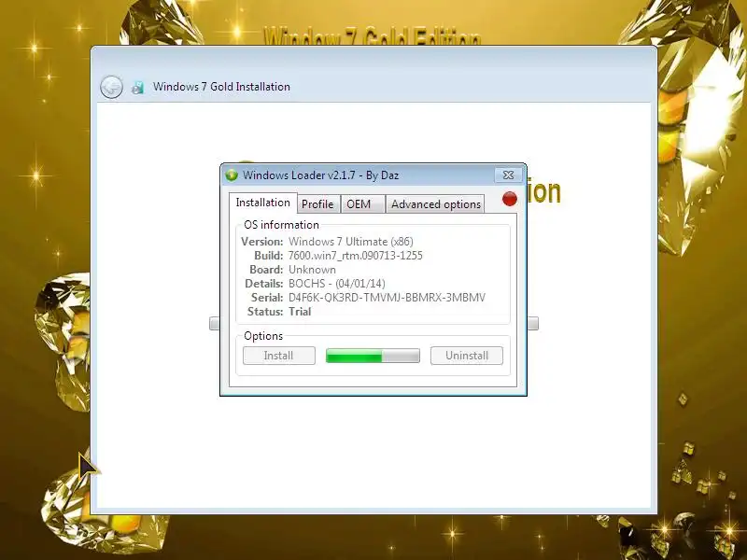This screenshot has height=560, width=747.
Task: Select the Serial key D4F6K-QK3RD-TMVMJ-BBMRX-3MBMV
Action: [x=387, y=298]
